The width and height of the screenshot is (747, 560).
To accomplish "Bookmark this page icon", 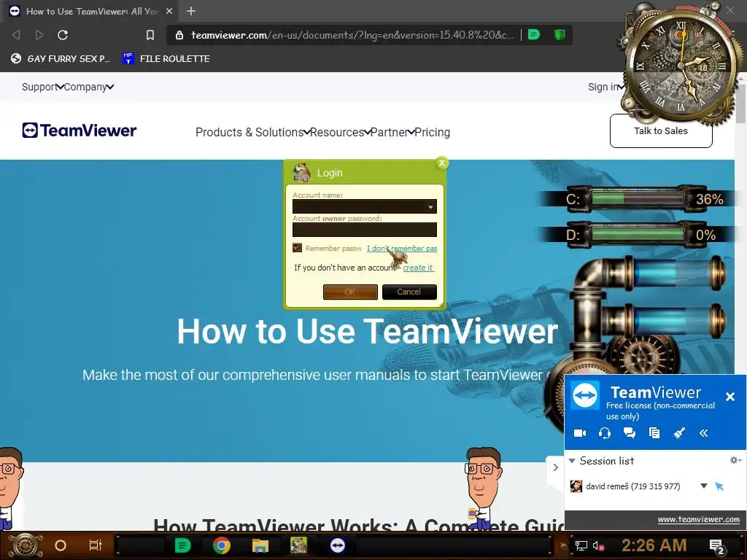I will (x=150, y=35).
